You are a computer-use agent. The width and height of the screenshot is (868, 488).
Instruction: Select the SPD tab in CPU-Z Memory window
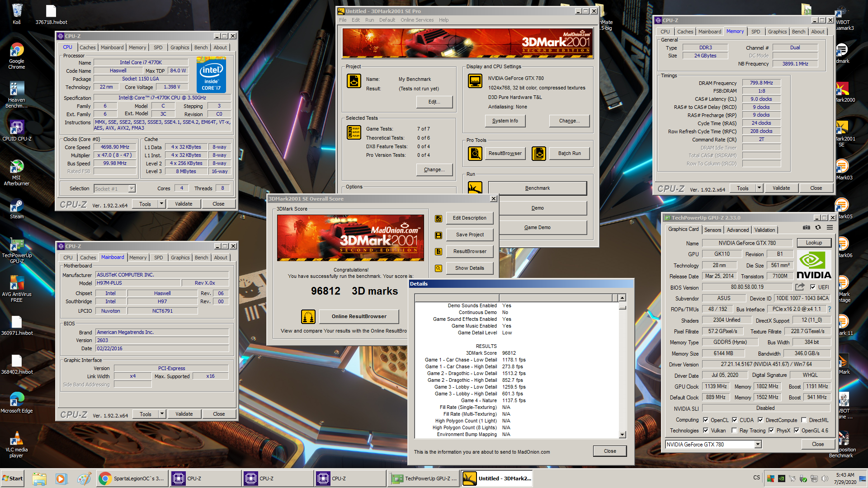coord(755,32)
